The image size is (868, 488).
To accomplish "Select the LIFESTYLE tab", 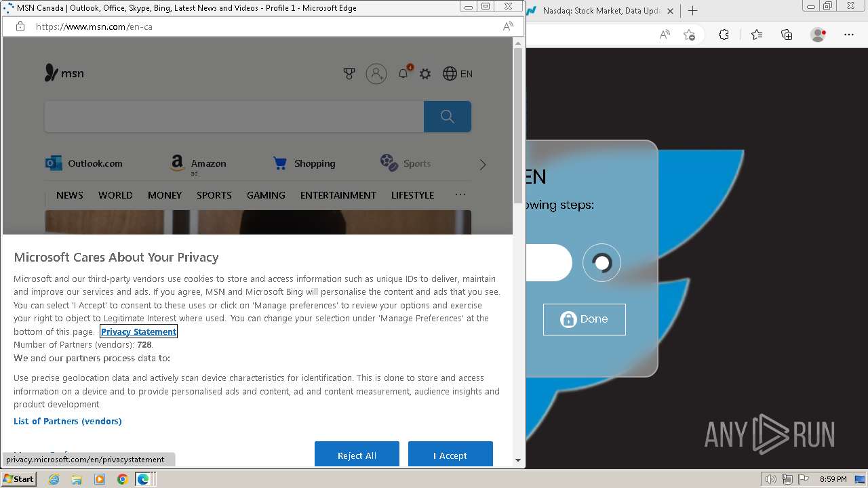I will click(x=412, y=195).
